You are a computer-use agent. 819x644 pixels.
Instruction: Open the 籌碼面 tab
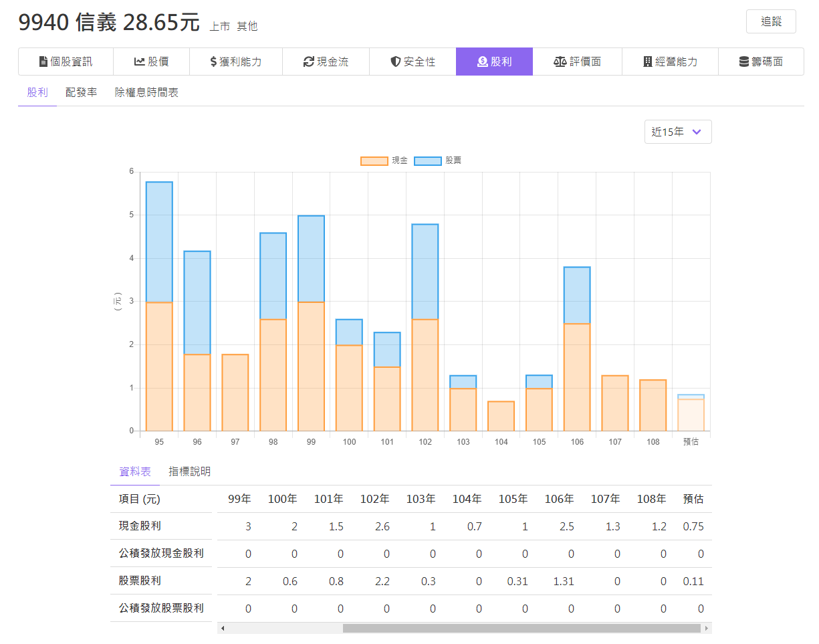click(x=761, y=62)
